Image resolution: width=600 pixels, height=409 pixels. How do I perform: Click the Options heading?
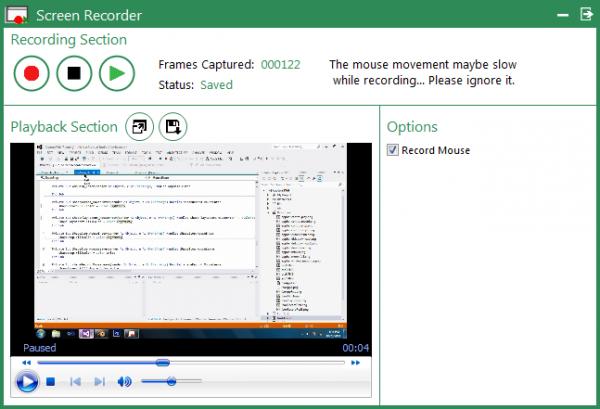coord(412,127)
